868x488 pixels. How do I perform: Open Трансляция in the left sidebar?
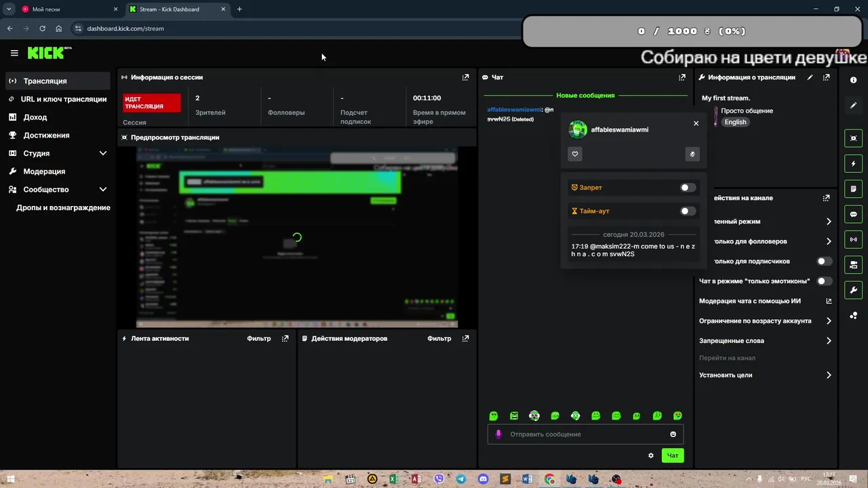click(x=58, y=81)
